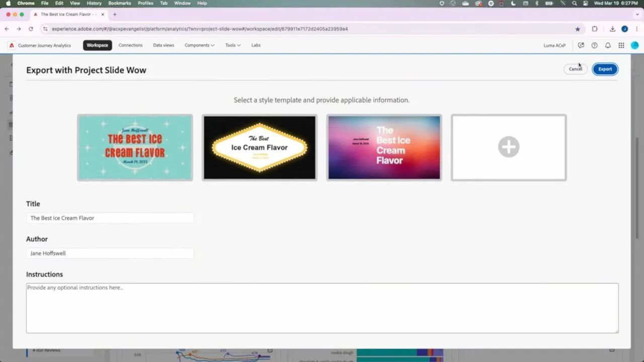
Task: Open Chrome's downloads icon
Action: tap(613, 29)
